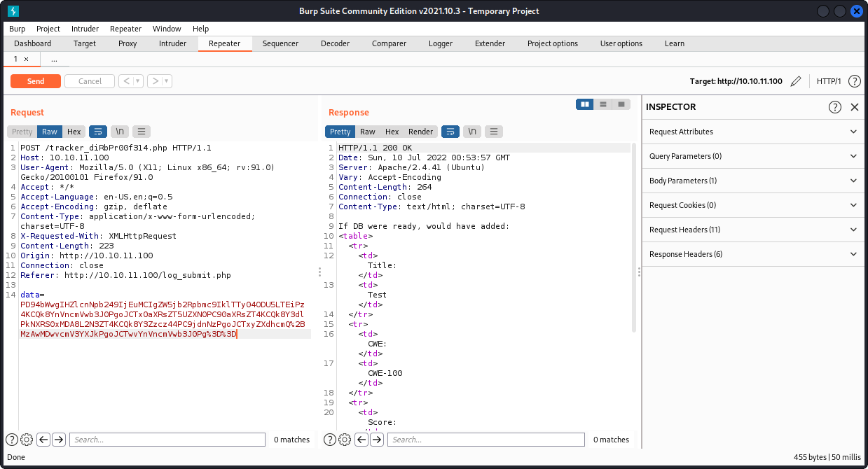Select the top-bottom layout view icon
Viewport: 868px width, 469px height.
(x=603, y=104)
